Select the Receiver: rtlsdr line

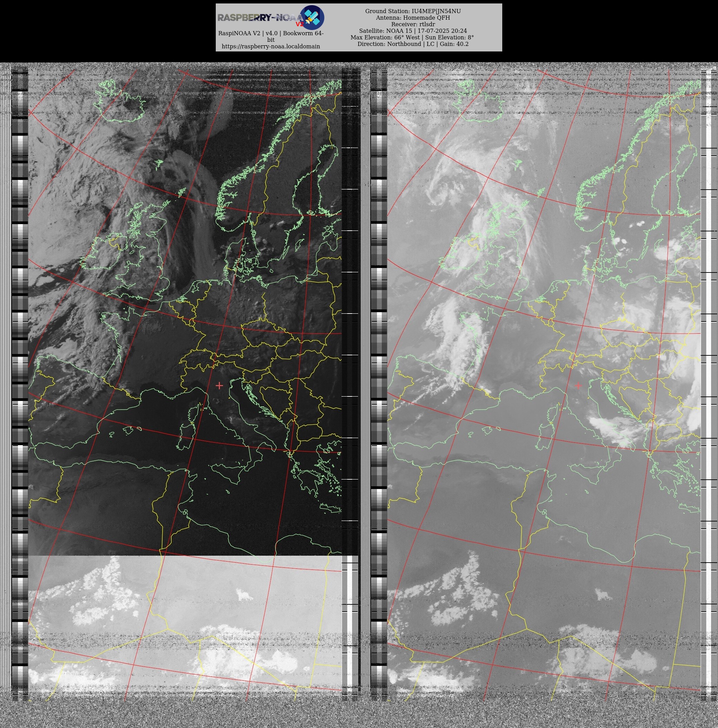point(413,25)
